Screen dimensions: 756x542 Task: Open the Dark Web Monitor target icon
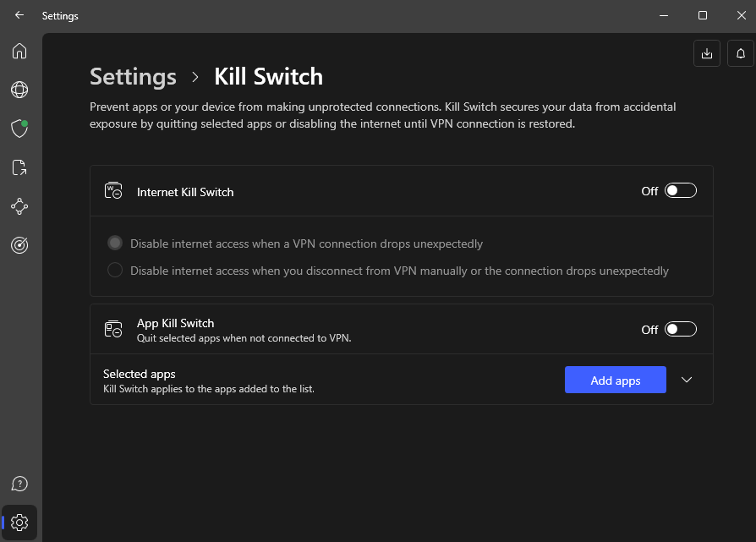click(x=19, y=245)
